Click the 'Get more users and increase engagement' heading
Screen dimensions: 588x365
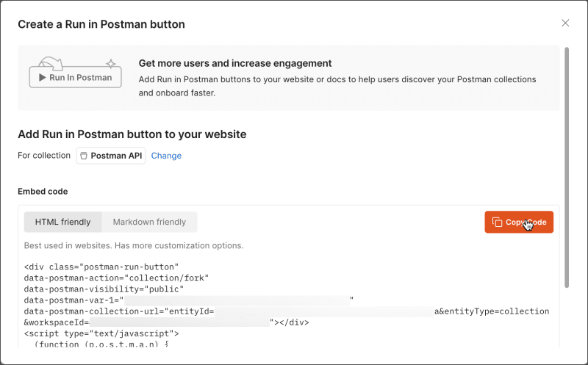coord(235,63)
